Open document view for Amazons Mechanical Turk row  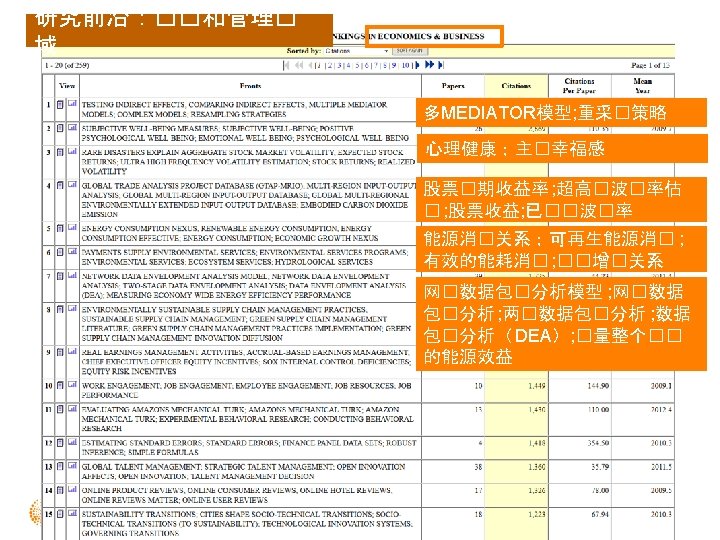(x=60, y=409)
